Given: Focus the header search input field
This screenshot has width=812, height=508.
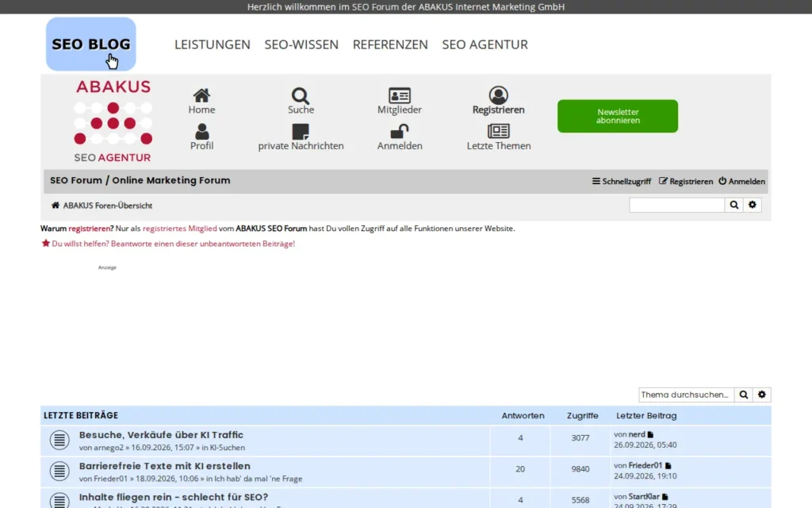Looking at the screenshot, I should (x=677, y=205).
